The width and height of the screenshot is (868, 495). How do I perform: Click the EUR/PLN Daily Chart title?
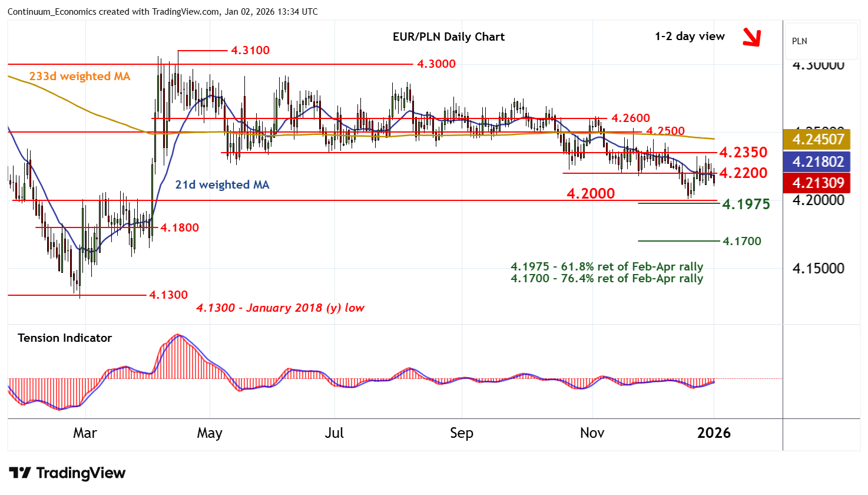(x=448, y=37)
